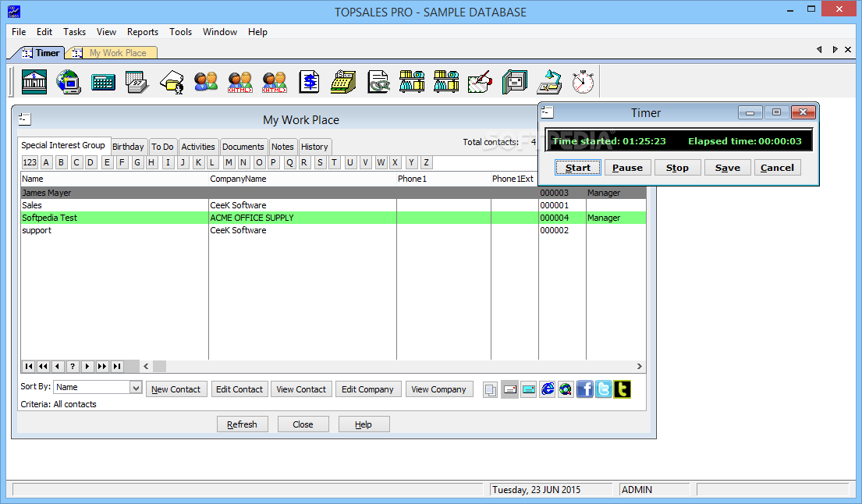Open the hand writing note toolbar icon
862x504 pixels.
481,82
